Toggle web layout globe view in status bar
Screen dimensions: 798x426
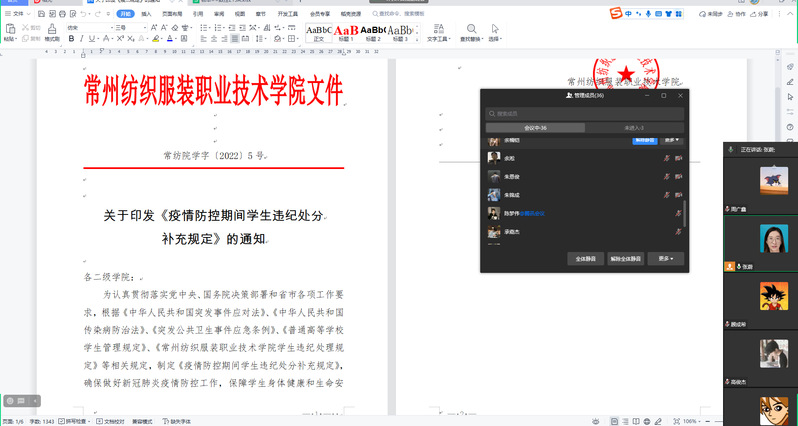647,421
